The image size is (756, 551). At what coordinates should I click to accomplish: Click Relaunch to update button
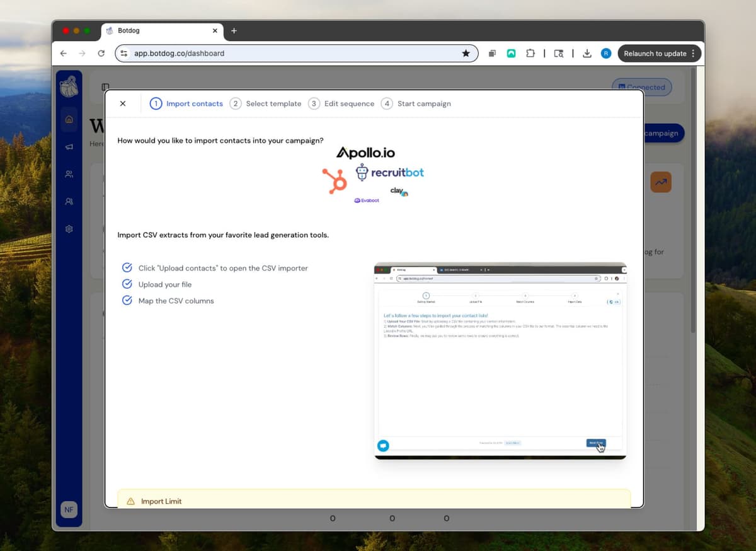[x=659, y=54]
